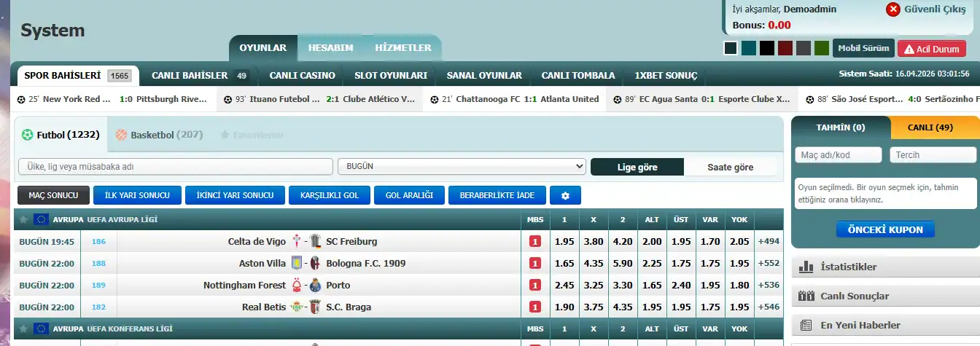
Task: Select Lige göre sorting toggle
Action: pos(637,167)
